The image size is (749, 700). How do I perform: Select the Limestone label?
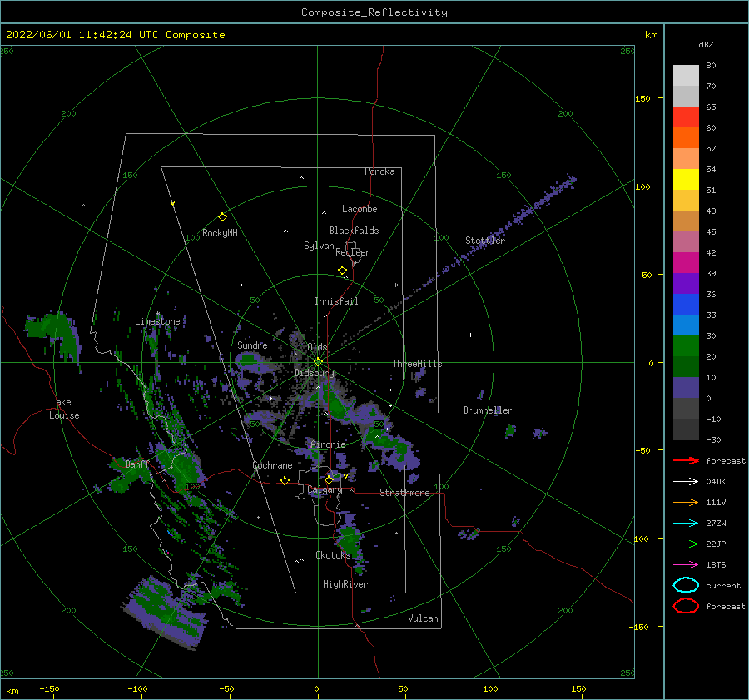157,321
